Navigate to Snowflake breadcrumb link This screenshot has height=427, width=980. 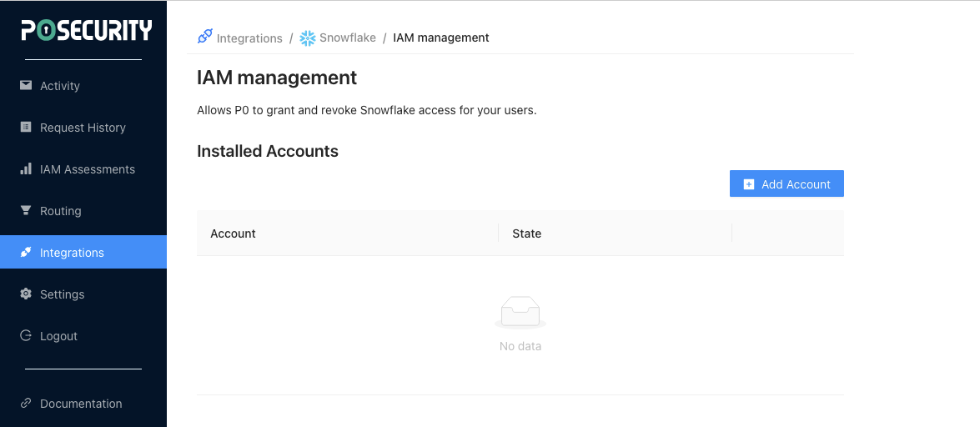click(x=347, y=38)
